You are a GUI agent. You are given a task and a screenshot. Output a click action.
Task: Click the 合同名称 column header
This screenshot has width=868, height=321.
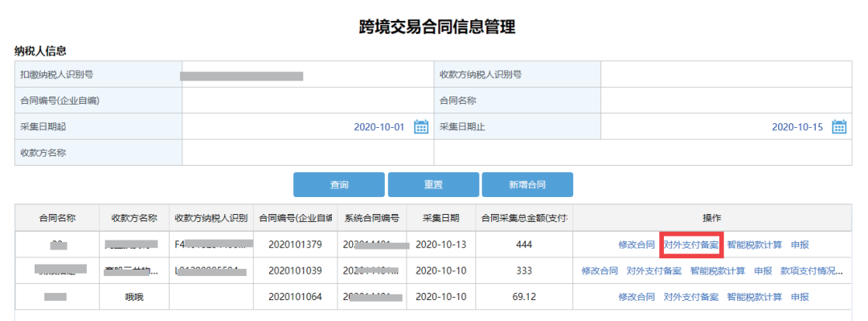coord(58,218)
